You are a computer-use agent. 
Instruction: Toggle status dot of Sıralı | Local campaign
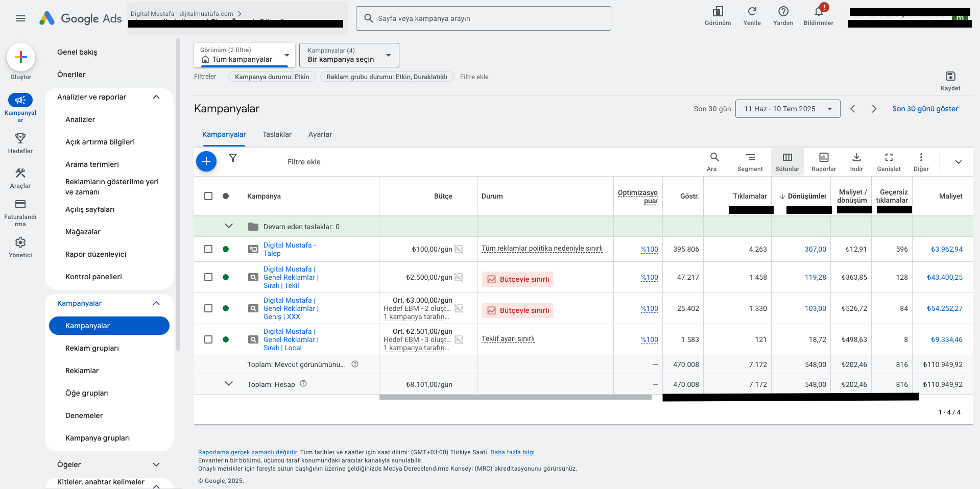226,339
